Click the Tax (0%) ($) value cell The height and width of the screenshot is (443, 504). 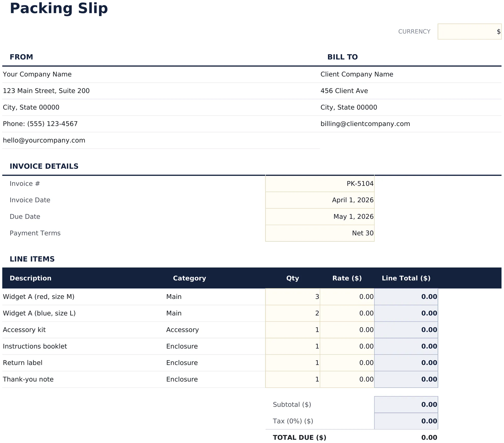click(406, 421)
